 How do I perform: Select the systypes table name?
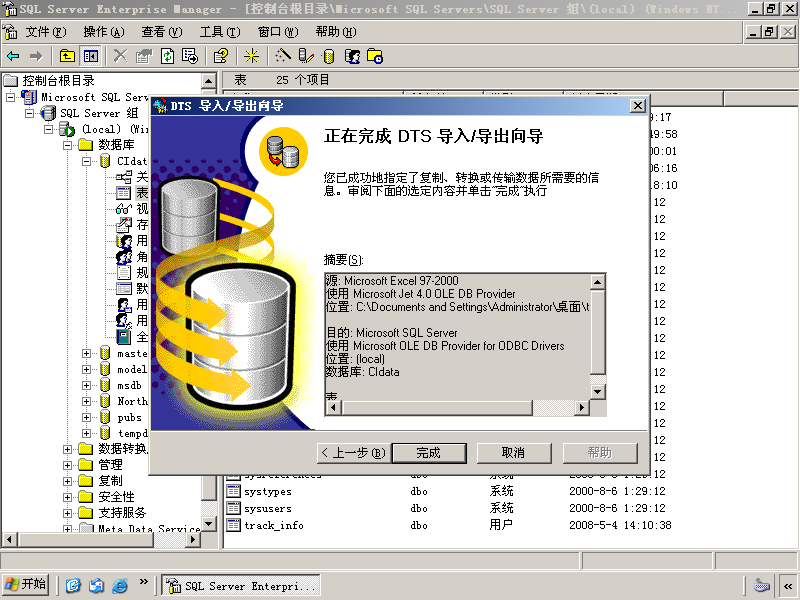point(268,492)
